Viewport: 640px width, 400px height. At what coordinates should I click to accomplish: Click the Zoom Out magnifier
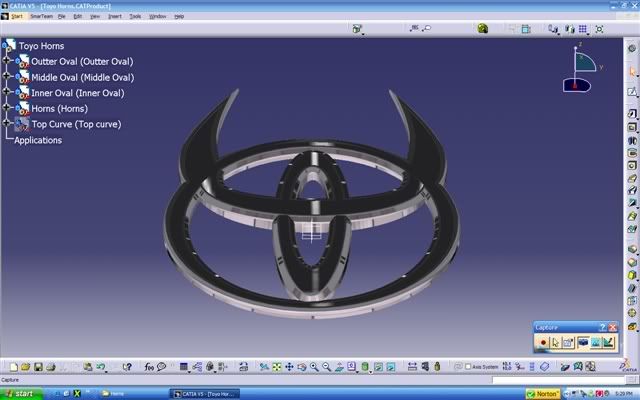click(327, 367)
